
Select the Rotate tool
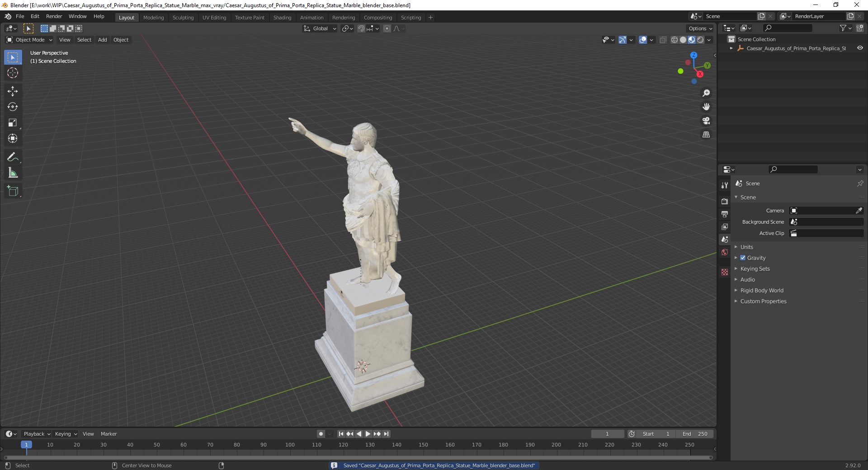pos(13,107)
